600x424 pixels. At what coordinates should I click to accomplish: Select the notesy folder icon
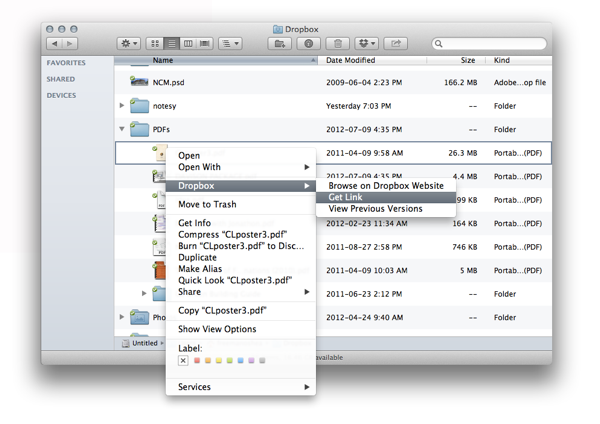coord(139,106)
